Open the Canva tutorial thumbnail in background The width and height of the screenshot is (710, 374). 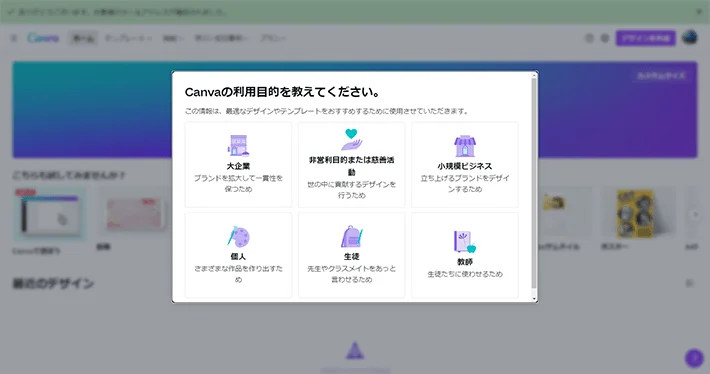(50, 214)
